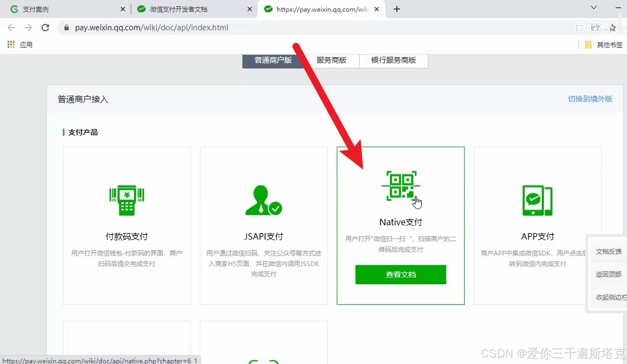627x364 pixels.
Task: Open the 应用 apps grid icon
Action: 11,45
